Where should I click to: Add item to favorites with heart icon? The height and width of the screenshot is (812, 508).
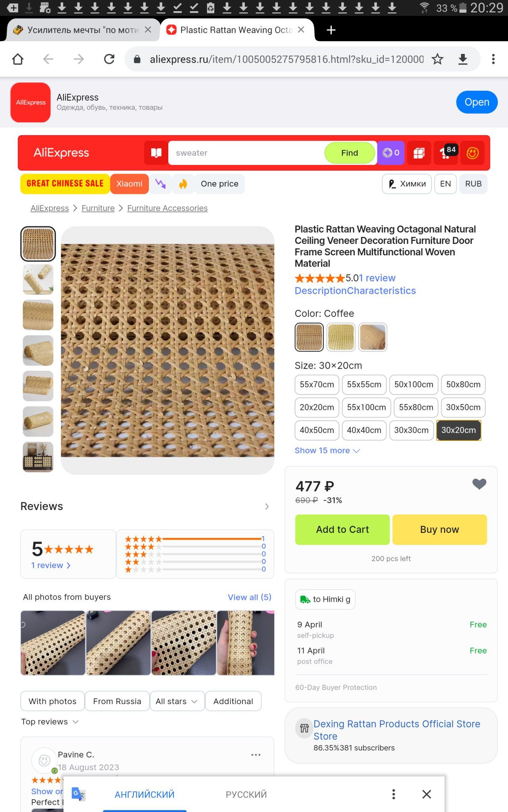[x=479, y=484]
